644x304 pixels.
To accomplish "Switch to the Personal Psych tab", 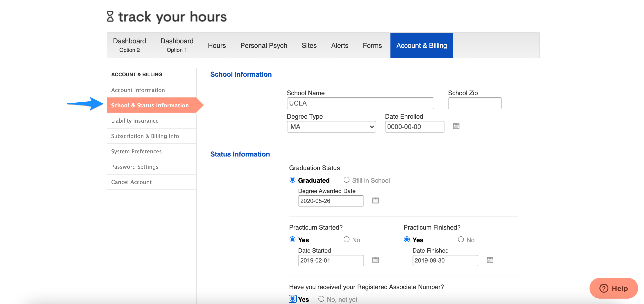I will tap(263, 45).
